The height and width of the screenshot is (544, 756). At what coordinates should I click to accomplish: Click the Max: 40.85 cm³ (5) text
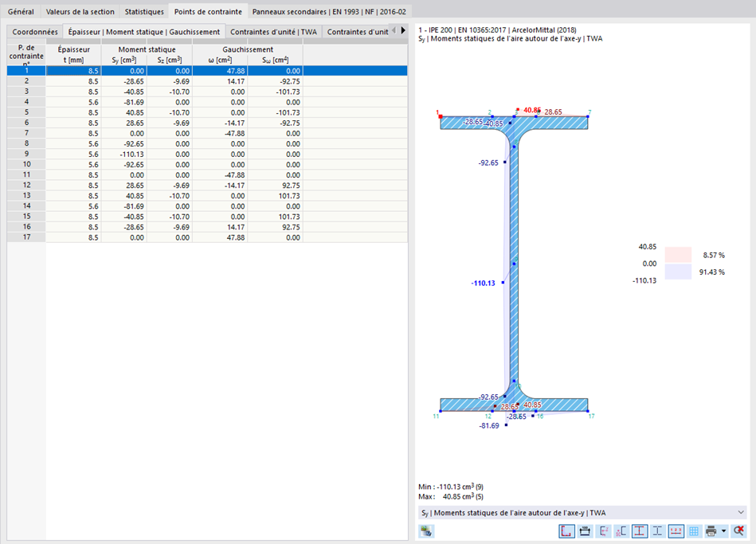pos(451,497)
